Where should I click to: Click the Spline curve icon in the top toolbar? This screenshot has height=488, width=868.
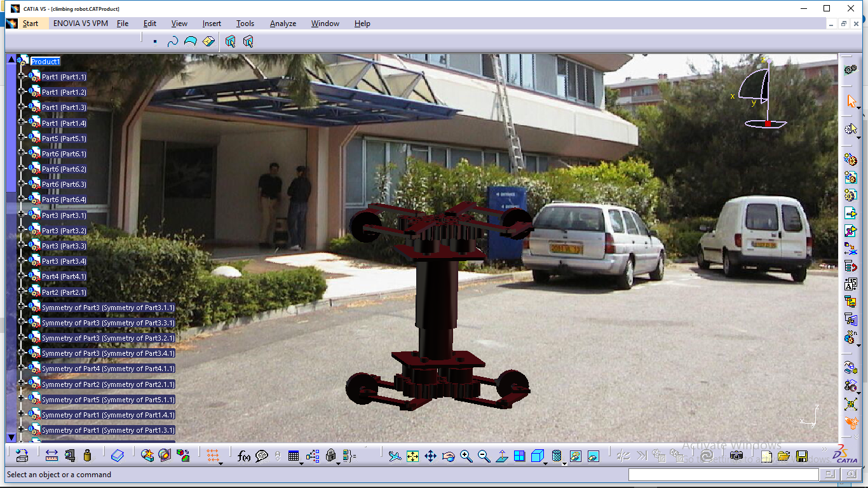coord(172,41)
